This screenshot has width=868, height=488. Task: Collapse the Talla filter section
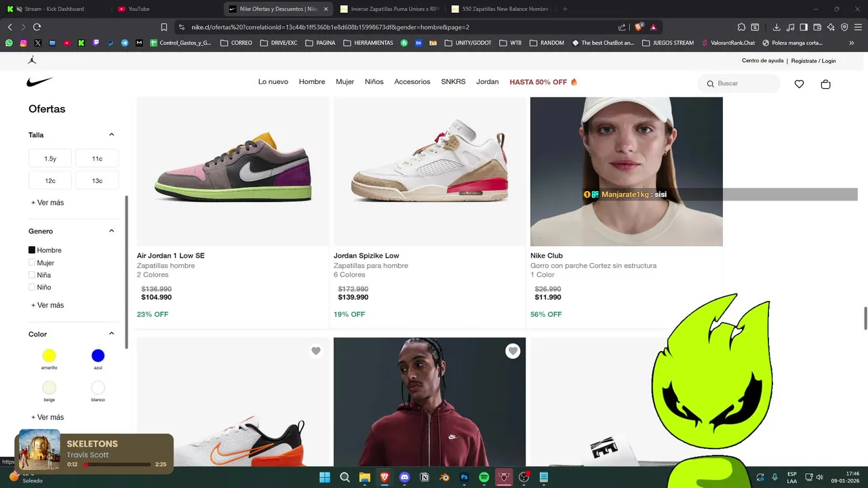point(112,134)
